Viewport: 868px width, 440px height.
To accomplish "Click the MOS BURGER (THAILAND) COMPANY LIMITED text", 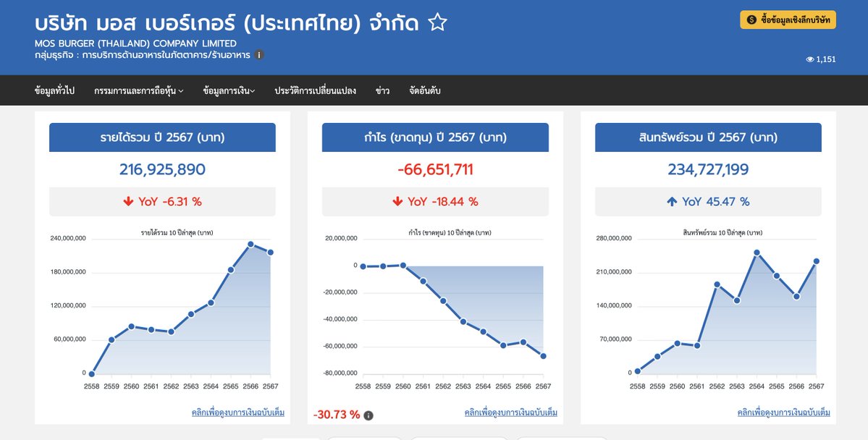I will pos(135,43).
